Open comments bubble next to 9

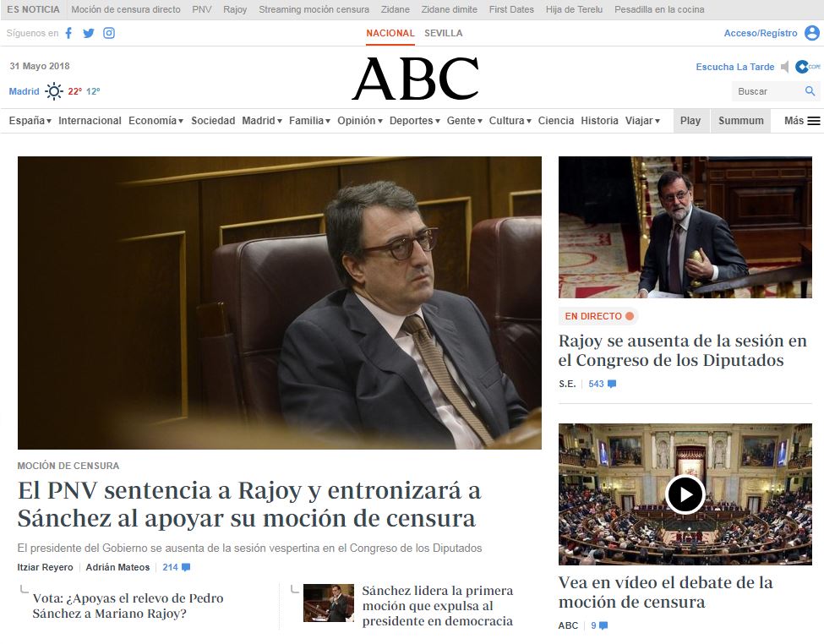tap(603, 625)
